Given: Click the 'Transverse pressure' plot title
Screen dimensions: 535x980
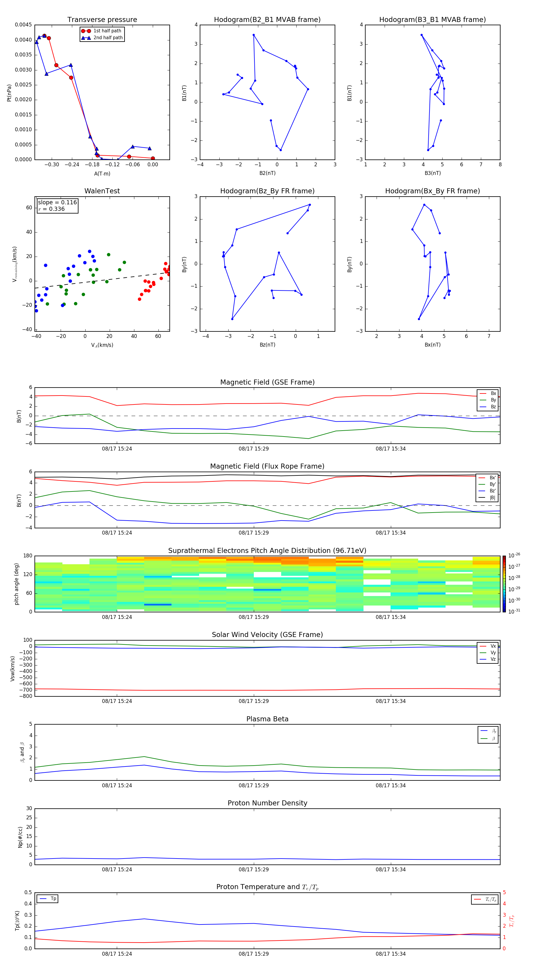Looking at the screenshot, I should [x=102, y=19].
